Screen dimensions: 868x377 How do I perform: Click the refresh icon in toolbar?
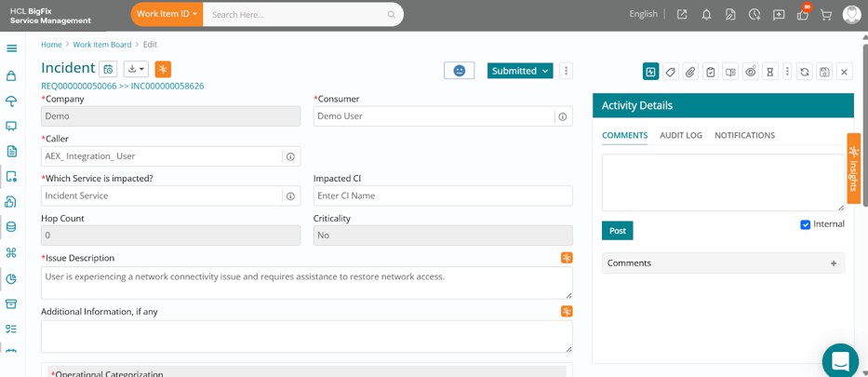(x=805, y=72)
